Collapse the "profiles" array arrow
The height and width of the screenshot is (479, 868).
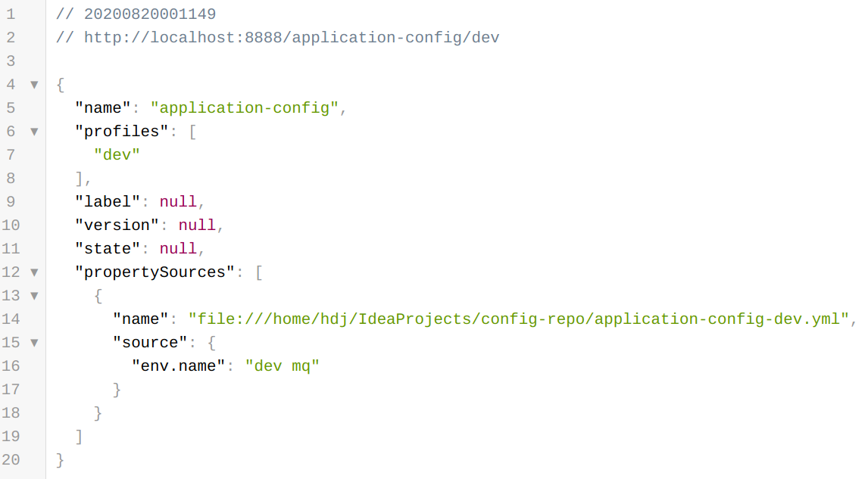coord(34,132)
